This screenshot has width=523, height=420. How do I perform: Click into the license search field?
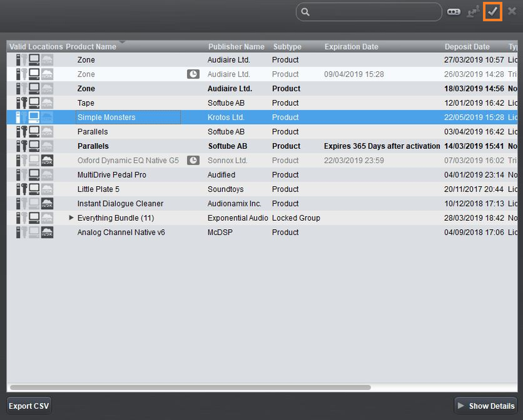[x=369, y=12]
